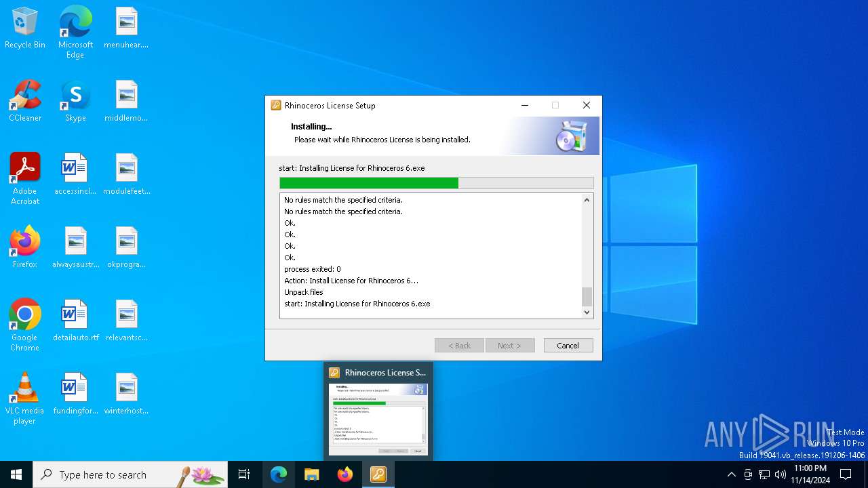
Task: Select the winterhost image file icon
Action: 126,394
